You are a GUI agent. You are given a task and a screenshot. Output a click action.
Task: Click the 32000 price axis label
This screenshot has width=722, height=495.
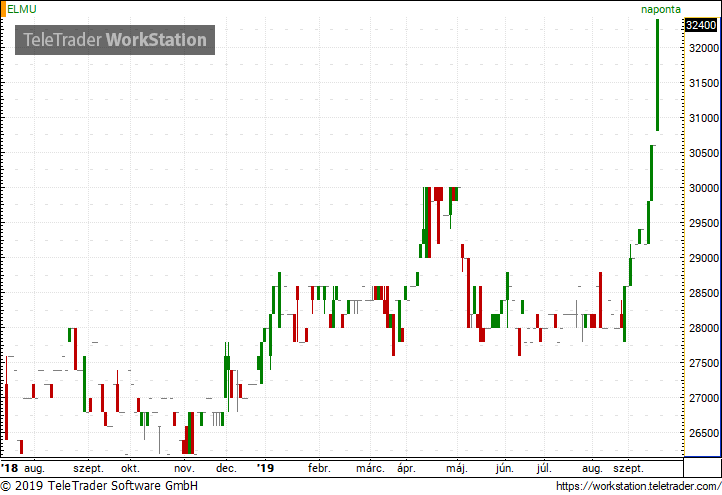(x=704, y=48)
